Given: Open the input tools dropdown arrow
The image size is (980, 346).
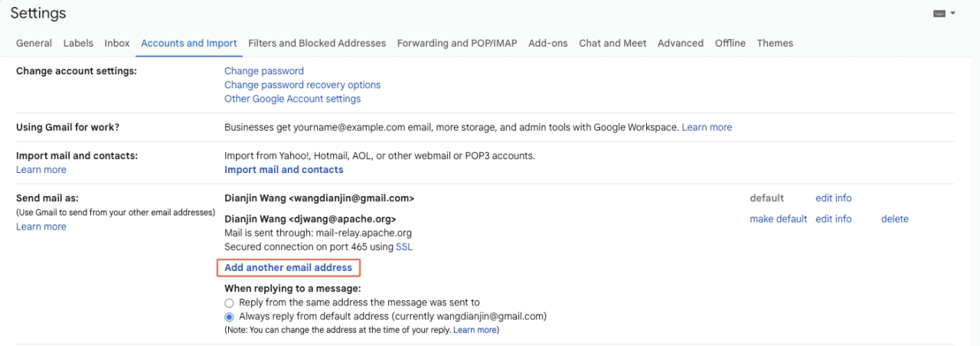Looking at the screenshot, I should pos(953,14).
